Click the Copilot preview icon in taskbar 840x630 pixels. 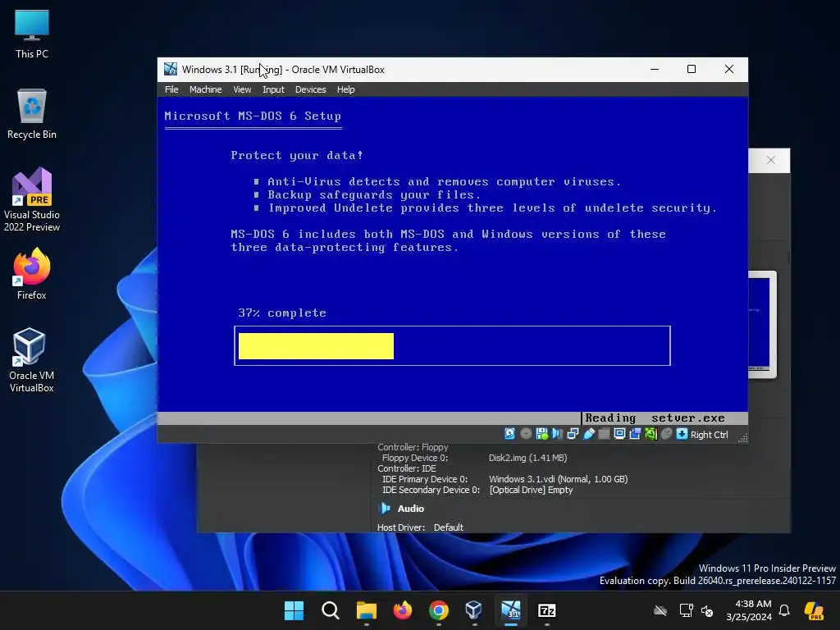click(814, 610)
